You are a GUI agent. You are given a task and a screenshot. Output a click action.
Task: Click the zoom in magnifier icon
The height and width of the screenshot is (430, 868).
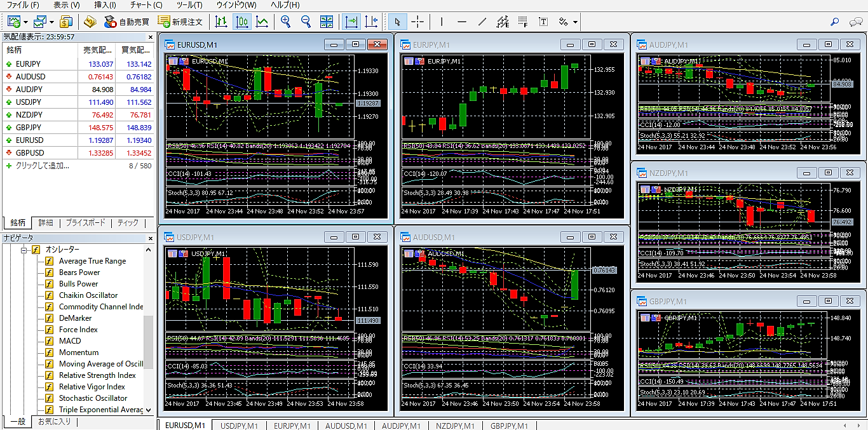[x=286, y=22]
